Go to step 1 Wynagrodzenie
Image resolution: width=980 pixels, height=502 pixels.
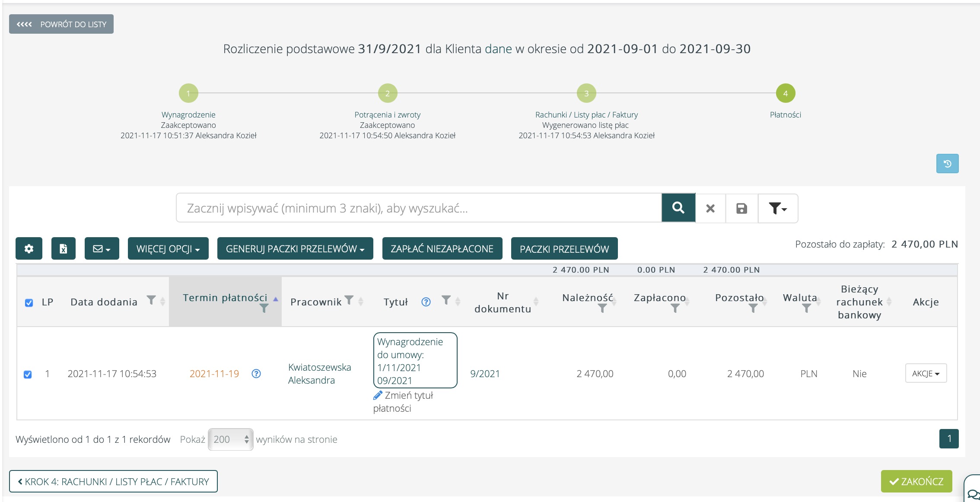click(188, 93)
